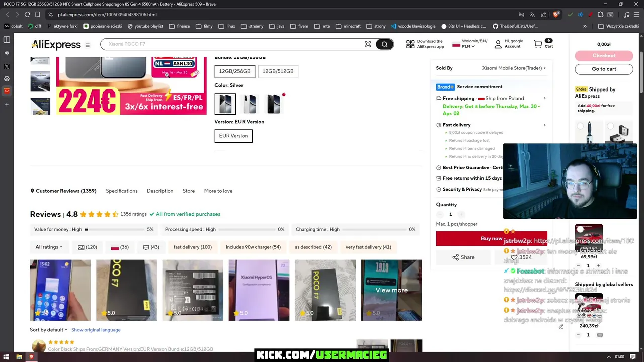Add to wishlist via heart 3524
644x362 pixels.
pyautogui.click(x=521, y=257)
